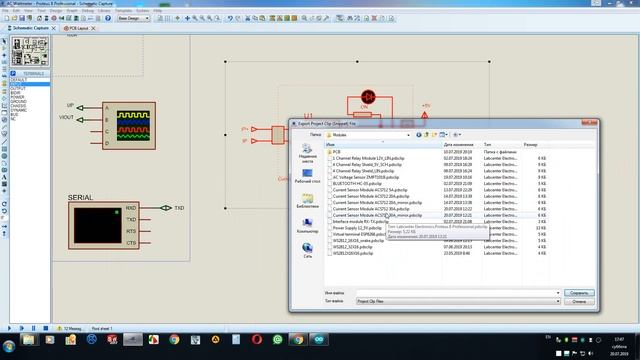Click the View Menu icon in the dialog
This screenshot has height=360, width=640.
(x=443, y=135)
